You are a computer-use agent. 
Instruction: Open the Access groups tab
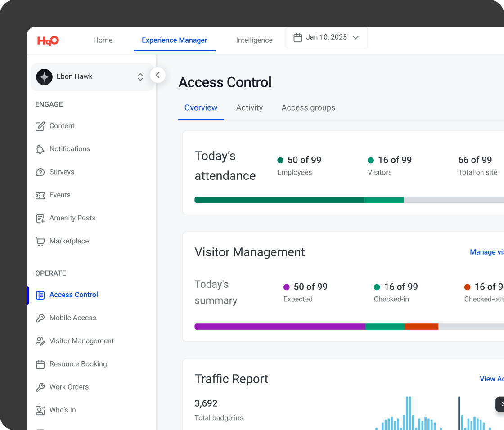point(308,107)
